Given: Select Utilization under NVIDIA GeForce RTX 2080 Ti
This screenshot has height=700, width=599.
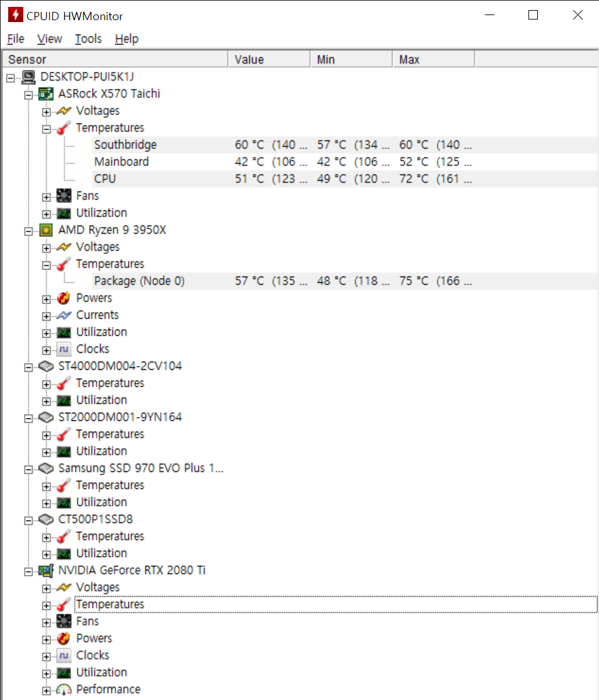Looking at the screenshot, I should 101,672.
